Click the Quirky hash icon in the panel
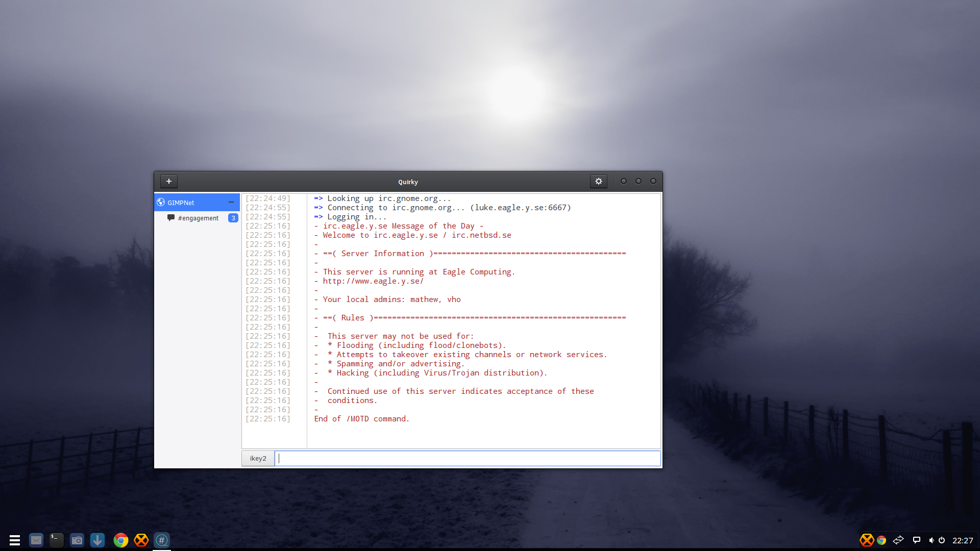The height and width of the screenshot is (551, 980). pyautogui.click(x=162, y=540)
